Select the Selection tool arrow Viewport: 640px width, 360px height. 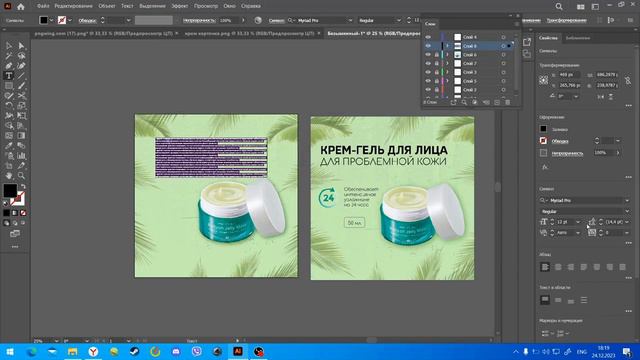click(9, 46)
